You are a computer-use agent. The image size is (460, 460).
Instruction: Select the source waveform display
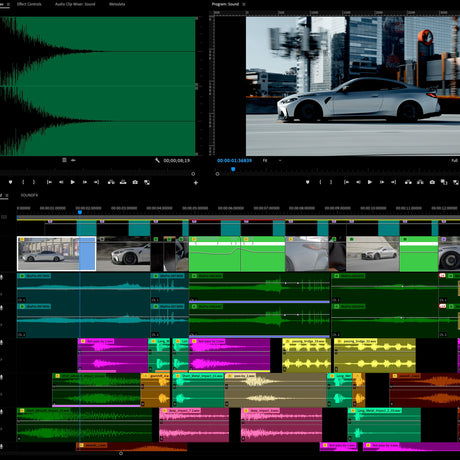click(x=97, y=86)
